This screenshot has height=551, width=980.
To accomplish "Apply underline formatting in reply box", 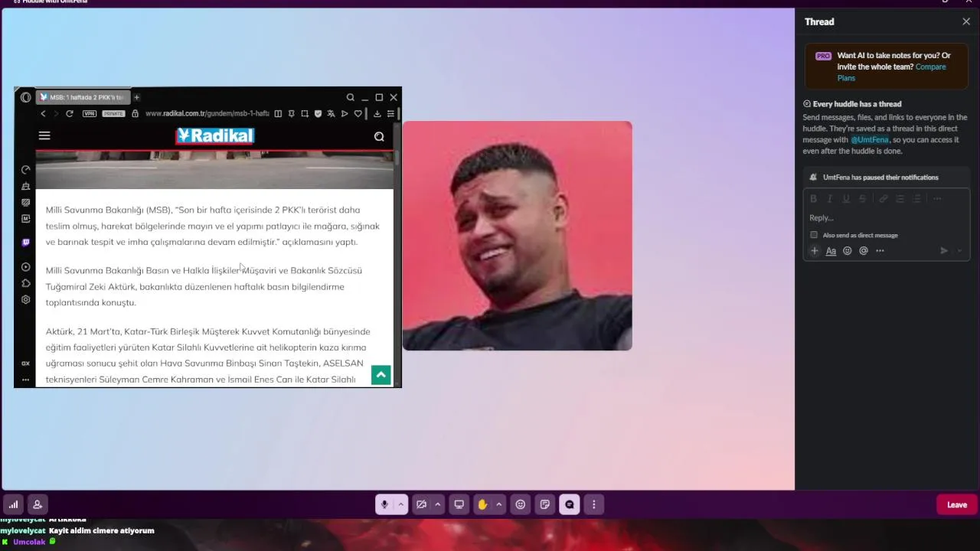I will (846, 199).
